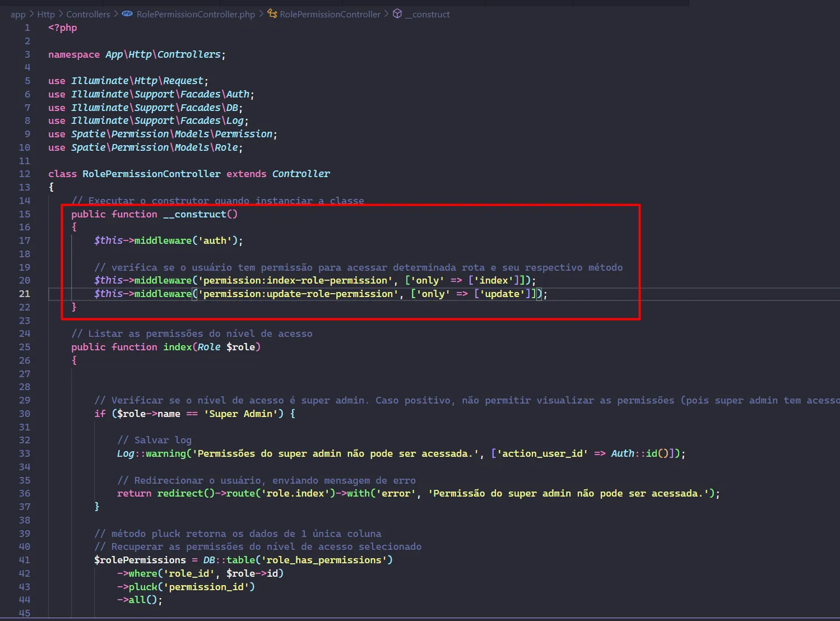Click 'Spatie\Permission\Models\Role' import on line 10

click(155, 147)
